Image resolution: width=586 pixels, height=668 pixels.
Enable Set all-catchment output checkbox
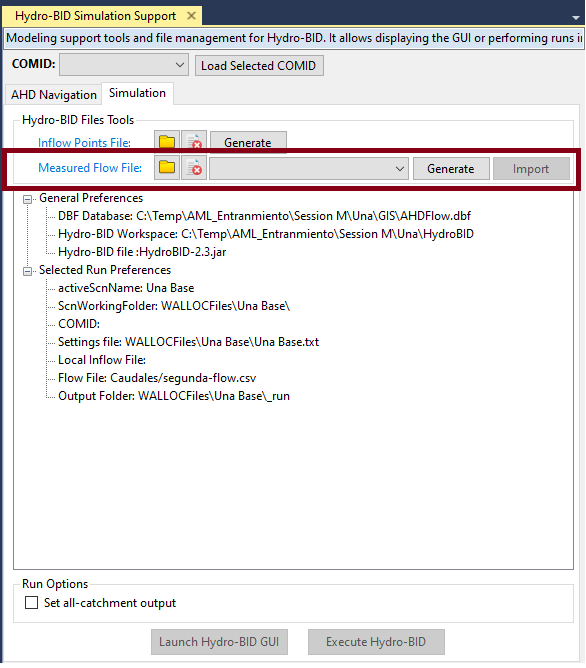point(31,602)
